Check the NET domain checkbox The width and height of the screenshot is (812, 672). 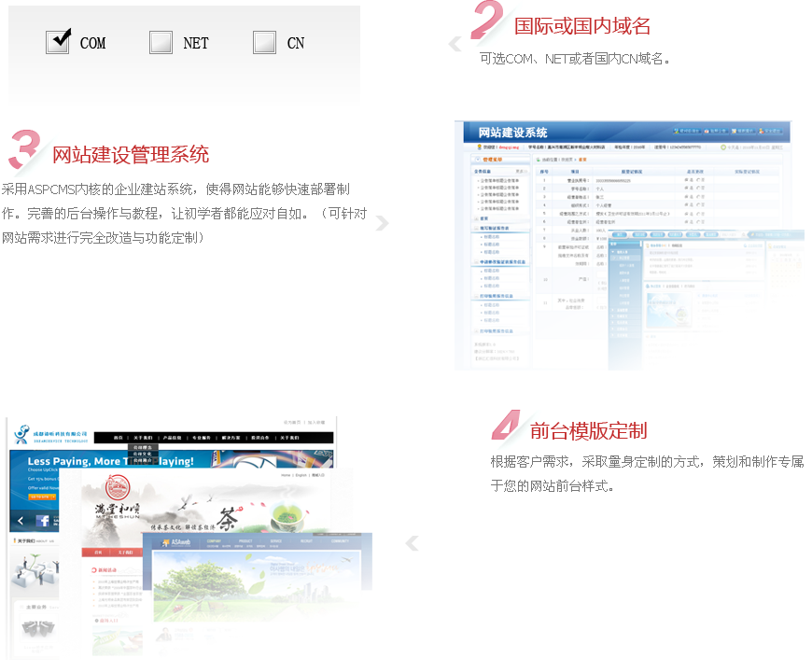(161, 42)
